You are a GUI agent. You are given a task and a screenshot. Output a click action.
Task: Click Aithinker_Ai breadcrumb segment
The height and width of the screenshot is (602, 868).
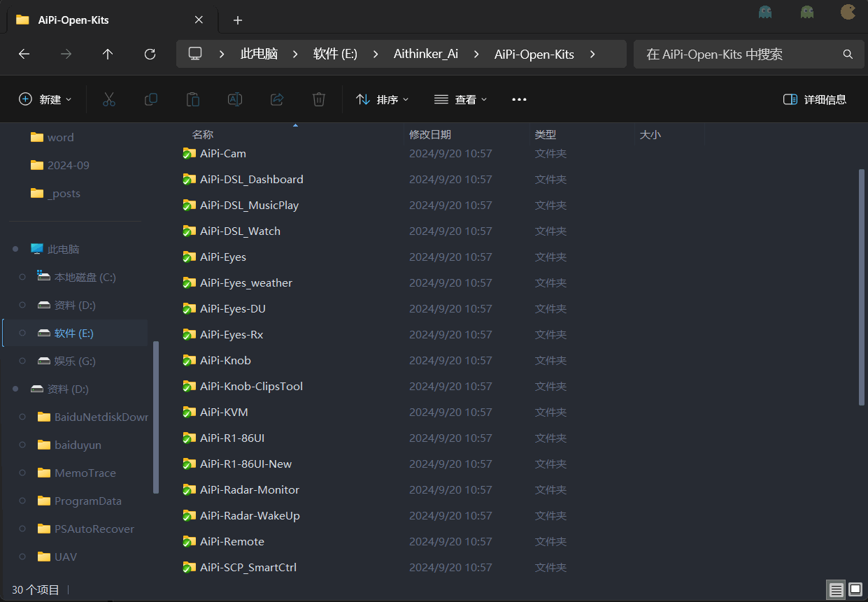(x=426, y=54)
